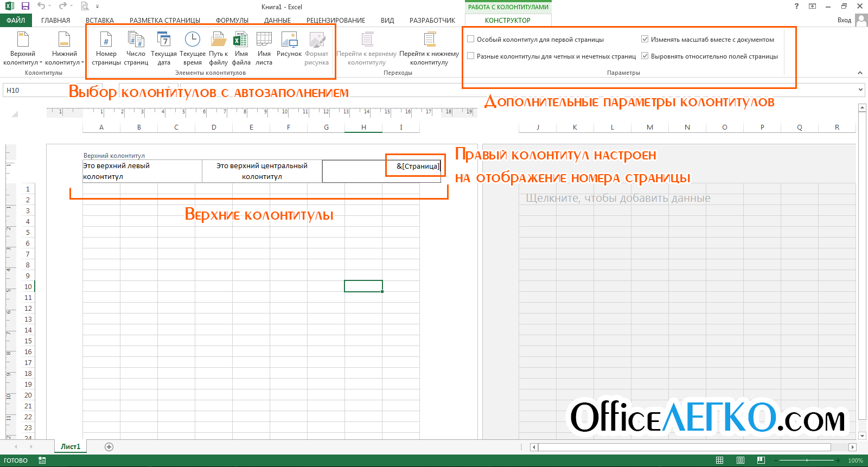Click Вход sign-in link
This screenshot has width=868, height=467.
tap(844, 20)
